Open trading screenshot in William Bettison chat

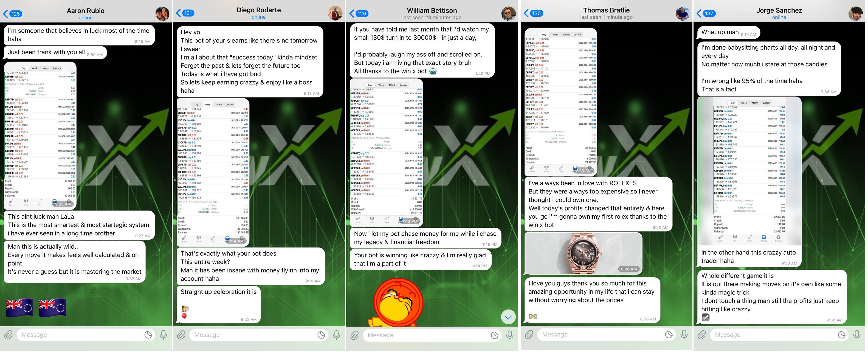point(387,152)
